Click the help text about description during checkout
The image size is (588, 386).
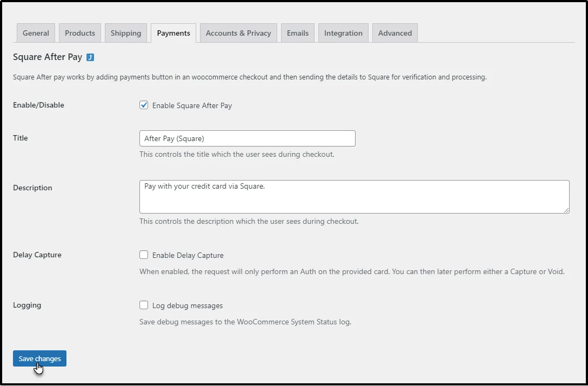pyautogui.click(x=249, y=221)
